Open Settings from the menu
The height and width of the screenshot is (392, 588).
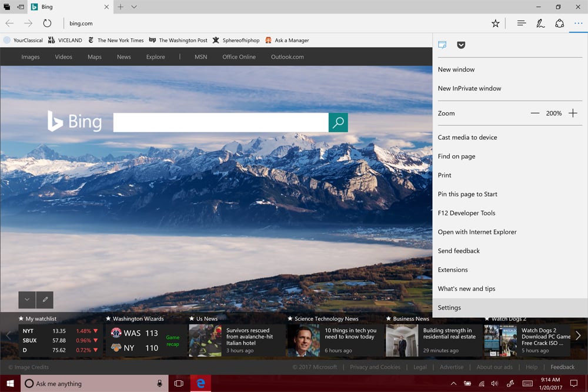click(x=510, y=308)
